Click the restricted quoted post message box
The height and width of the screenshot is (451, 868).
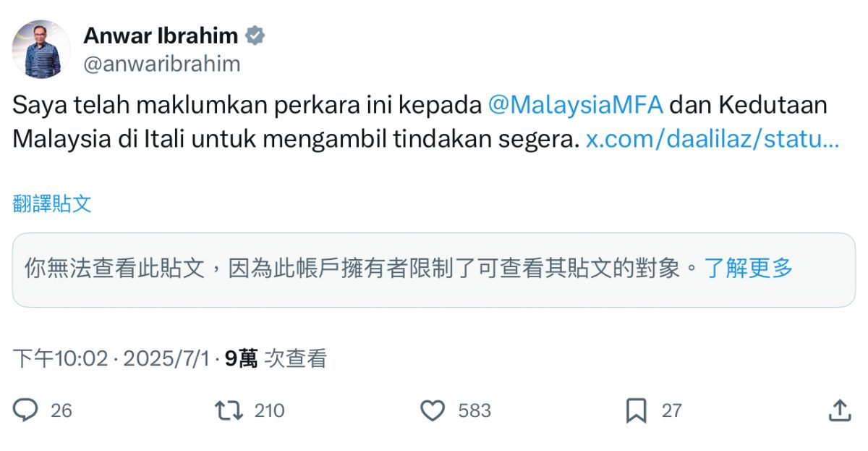pyautogui.click(x=362, y=269)
